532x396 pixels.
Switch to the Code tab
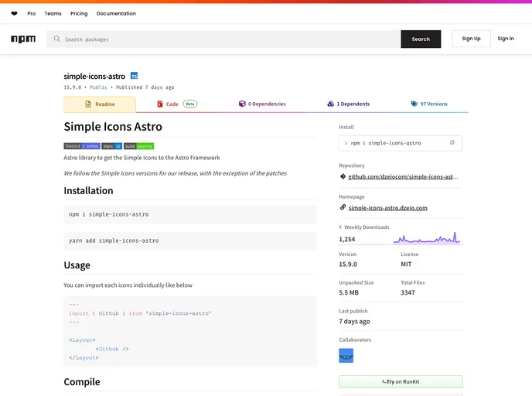point(176,104)
